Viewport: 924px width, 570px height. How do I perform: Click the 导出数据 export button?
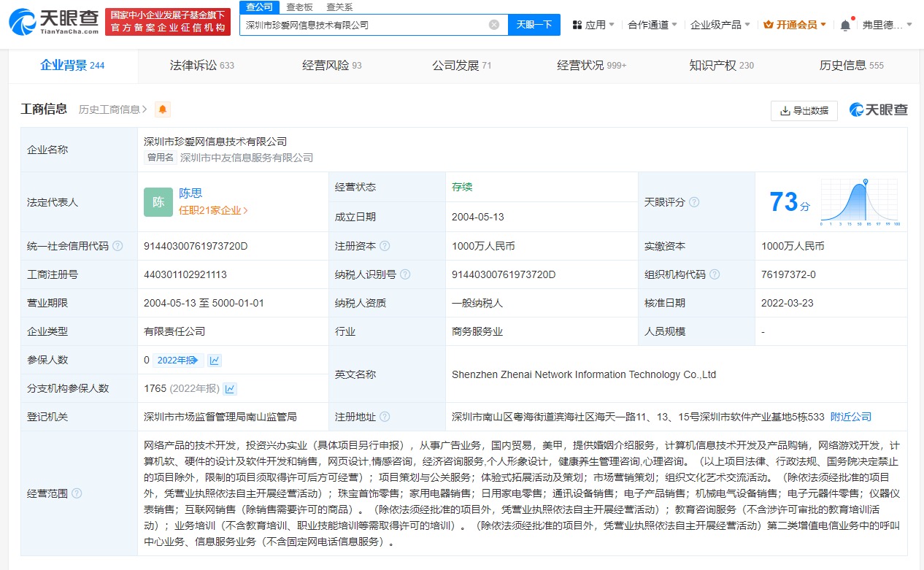[804, 110]
